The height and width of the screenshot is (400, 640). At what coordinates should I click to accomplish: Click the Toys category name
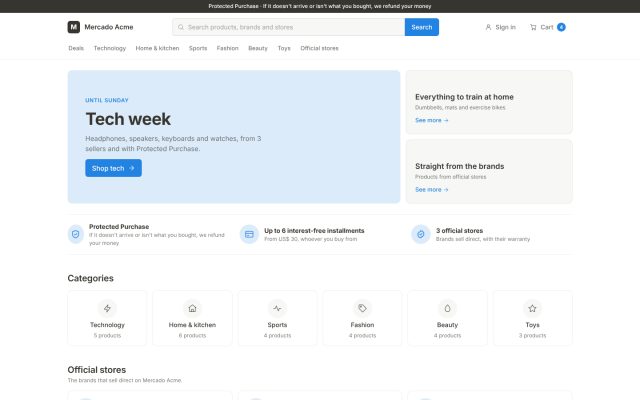coord(532,325)
